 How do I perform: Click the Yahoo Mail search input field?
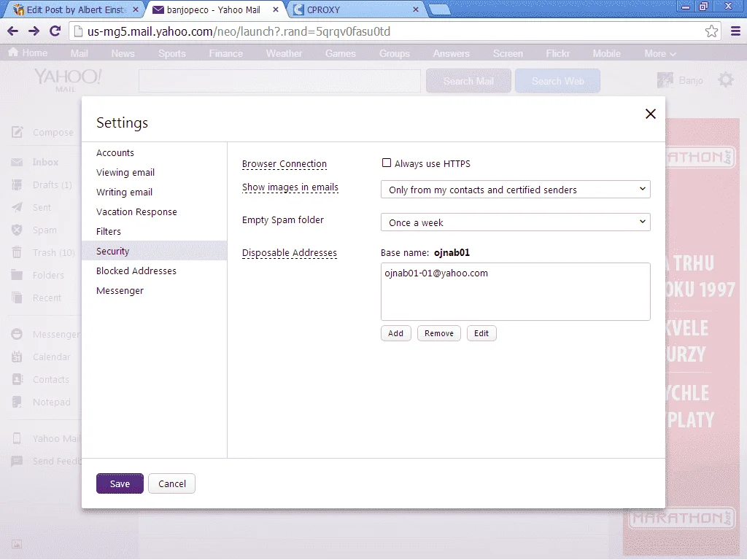pos(279,81)
